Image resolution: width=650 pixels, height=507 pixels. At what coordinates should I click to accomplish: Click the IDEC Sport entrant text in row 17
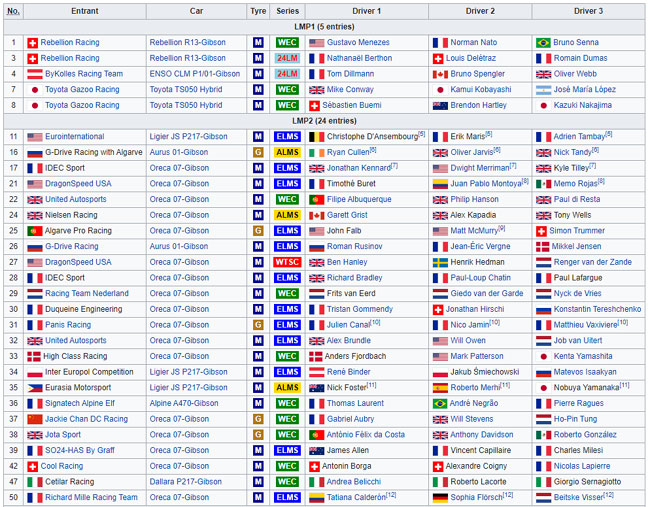pos(65,167)
